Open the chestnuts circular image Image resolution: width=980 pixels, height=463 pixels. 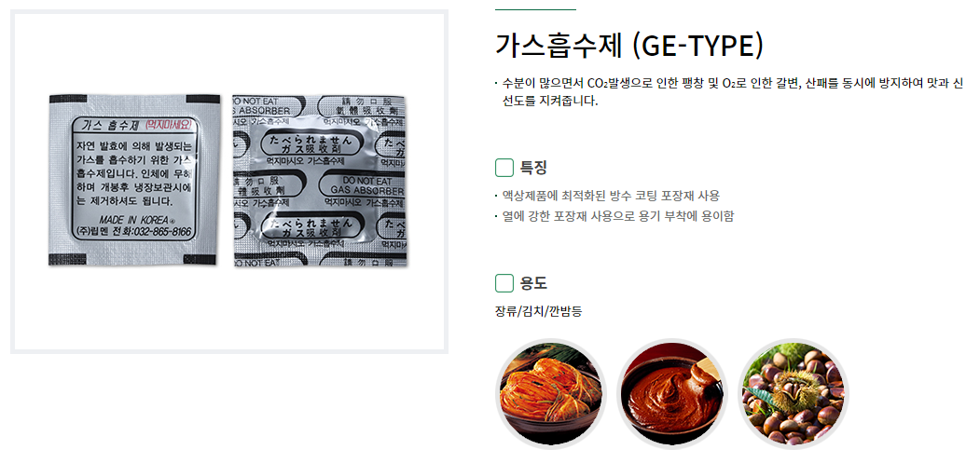(x=794, y=394)
